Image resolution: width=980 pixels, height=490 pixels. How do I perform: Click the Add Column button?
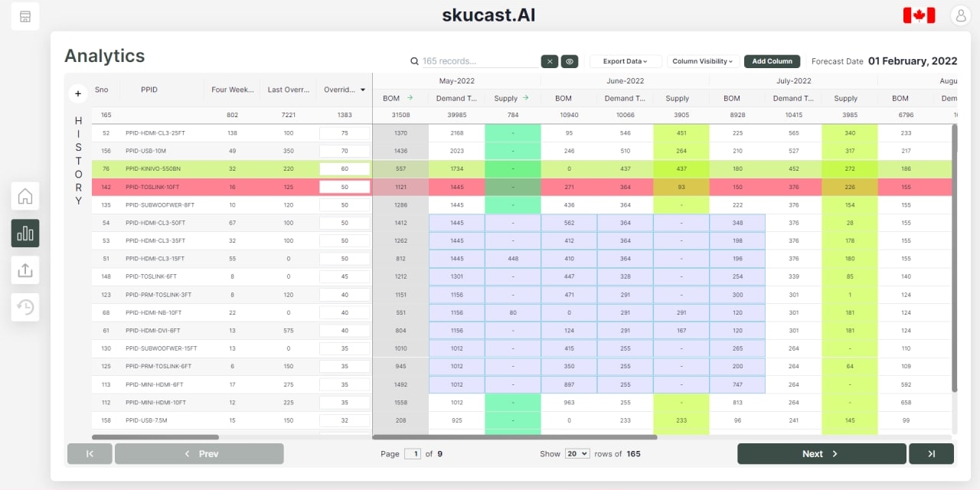[x=772, y=61]
